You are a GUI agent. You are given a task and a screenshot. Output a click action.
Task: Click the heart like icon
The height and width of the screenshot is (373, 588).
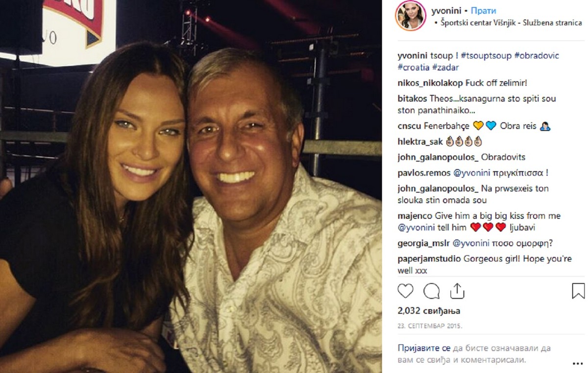(x=405, y=291)
